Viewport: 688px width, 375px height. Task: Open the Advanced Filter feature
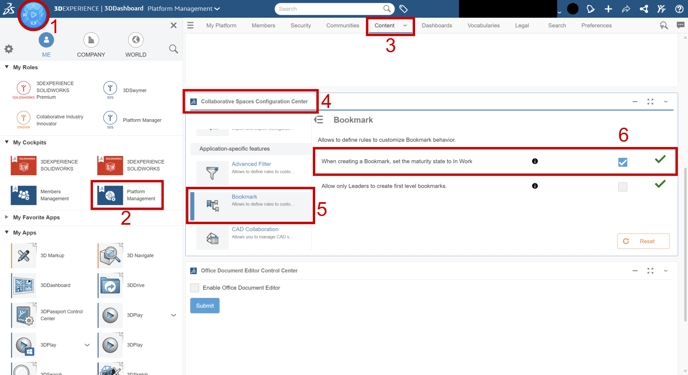[251, 171]
